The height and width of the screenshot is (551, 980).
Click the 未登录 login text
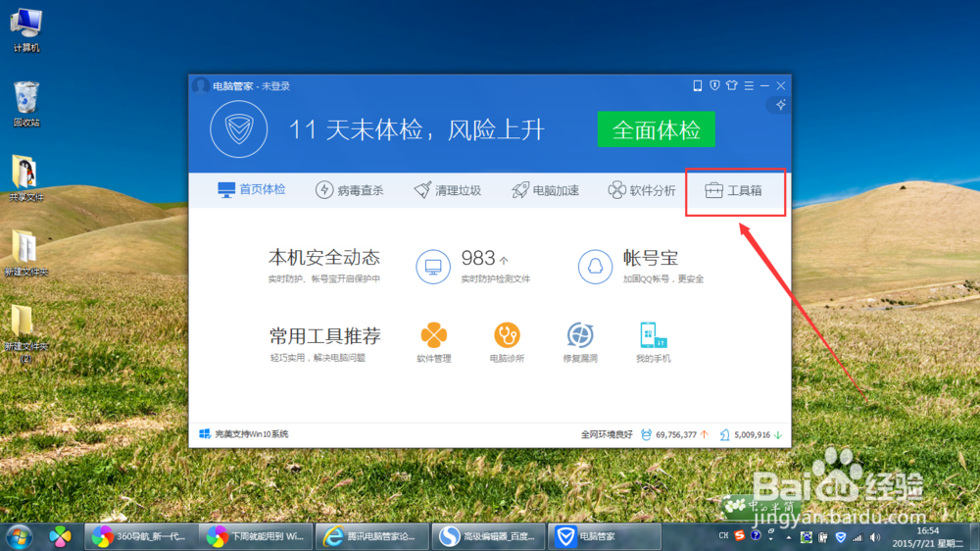(275, 86)
